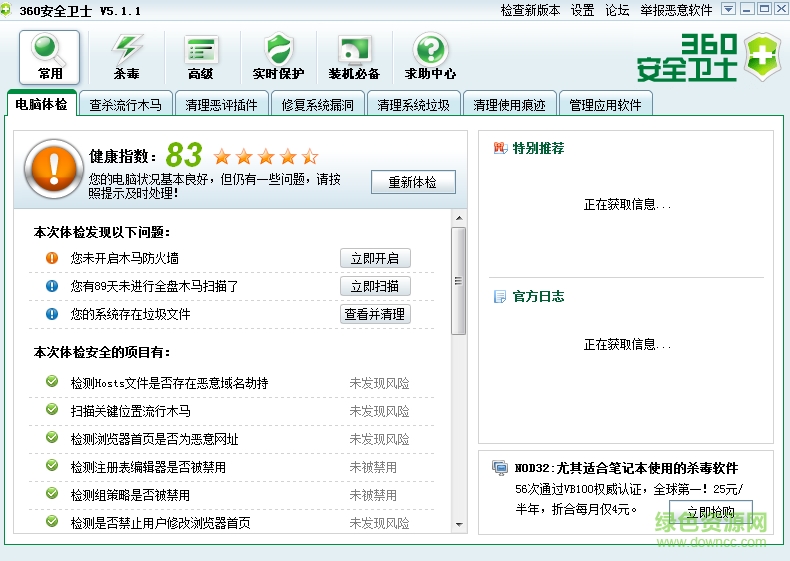Switch to the 管理应用软件 tab

[x=606, y=105]
